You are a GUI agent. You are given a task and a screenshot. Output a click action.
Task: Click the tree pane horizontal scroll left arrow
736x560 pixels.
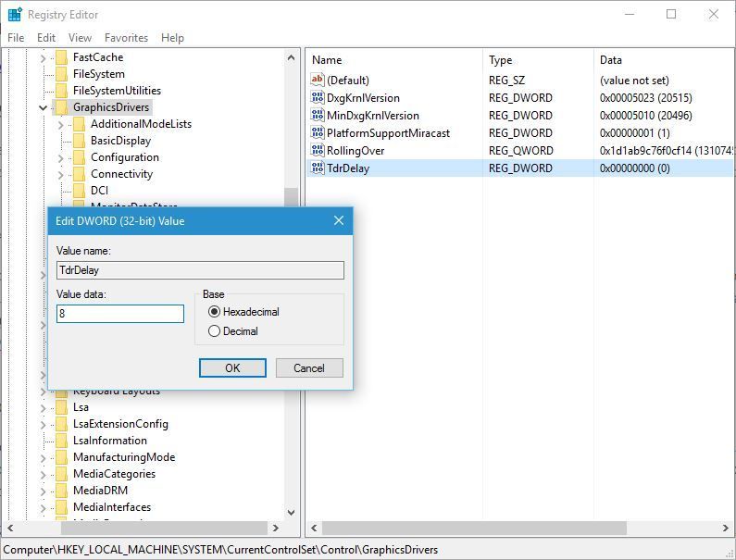pos(10,529)
